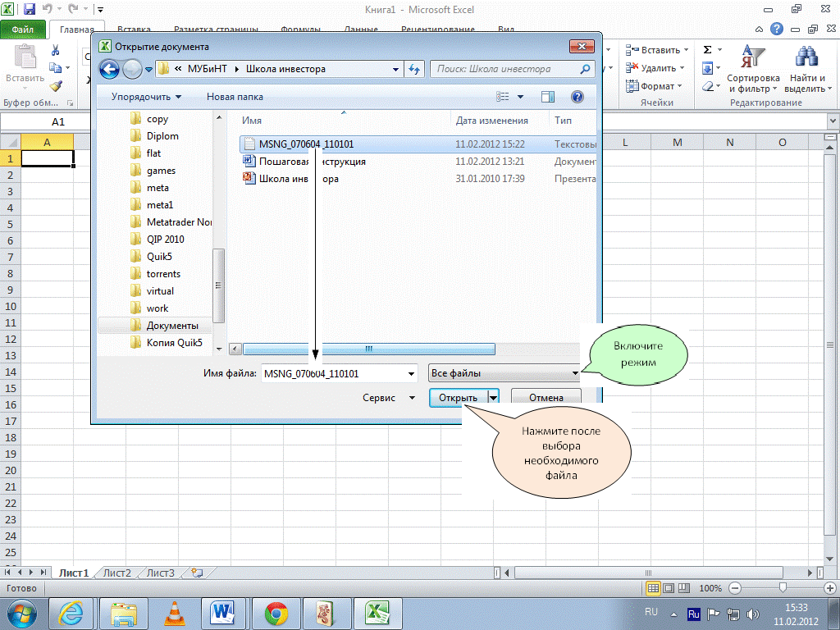840x630 pixels.
Task: Switch to Page Layout view icon
Action: point(669,588)
